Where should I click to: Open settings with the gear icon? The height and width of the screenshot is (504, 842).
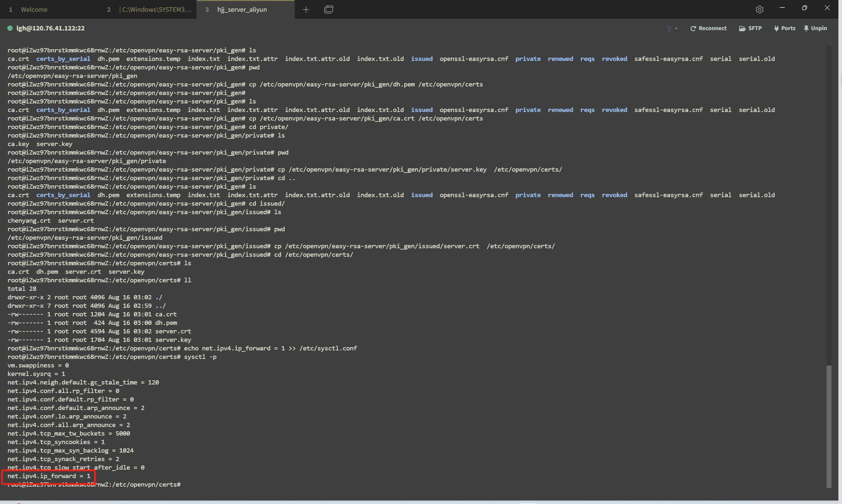pos(759,9)
